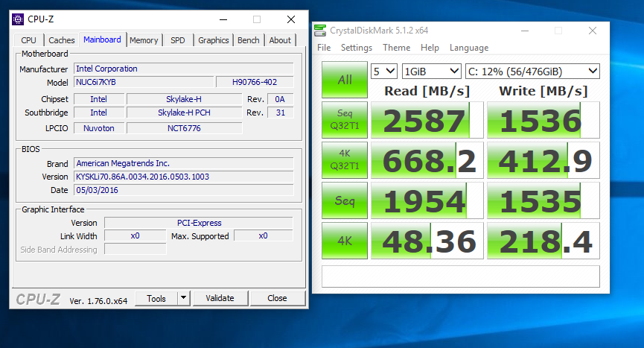Open the Tools dropdown arrow in CPU-Z
644x348 pixels.
point(184,298)
